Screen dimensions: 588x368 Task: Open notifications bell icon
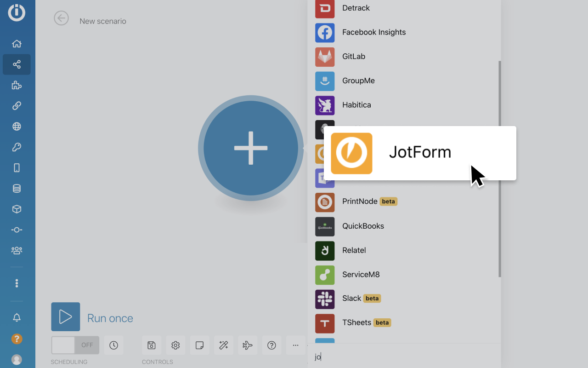coord(17,317)
